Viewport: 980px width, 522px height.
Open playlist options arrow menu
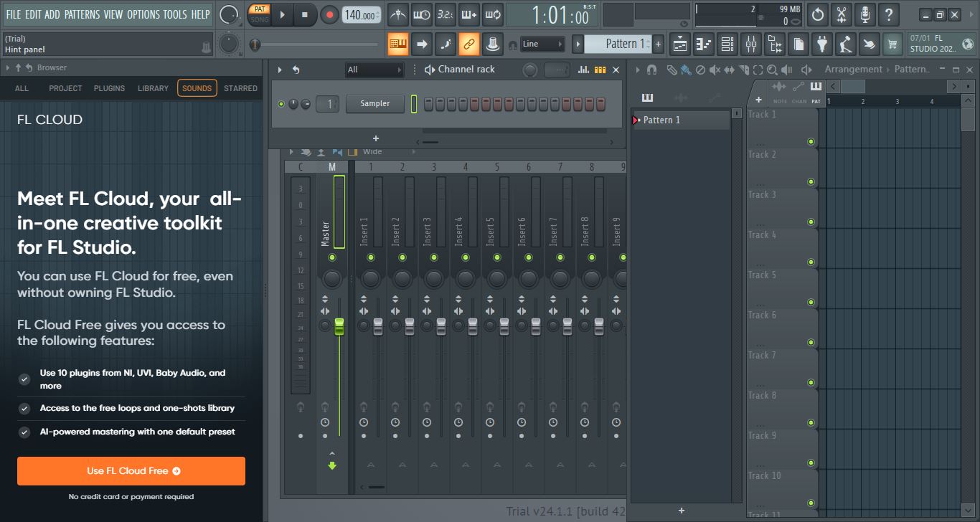click(637, 70)
